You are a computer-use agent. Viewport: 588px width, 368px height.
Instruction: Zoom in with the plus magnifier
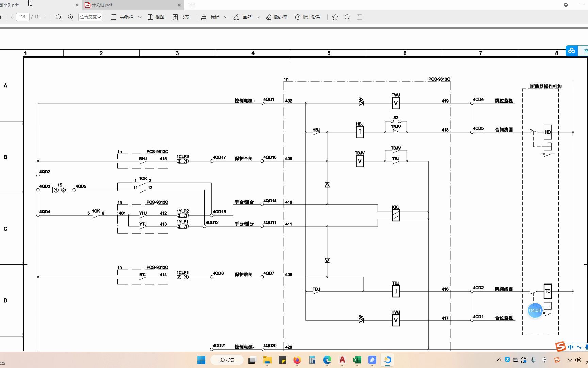(71, 17)
